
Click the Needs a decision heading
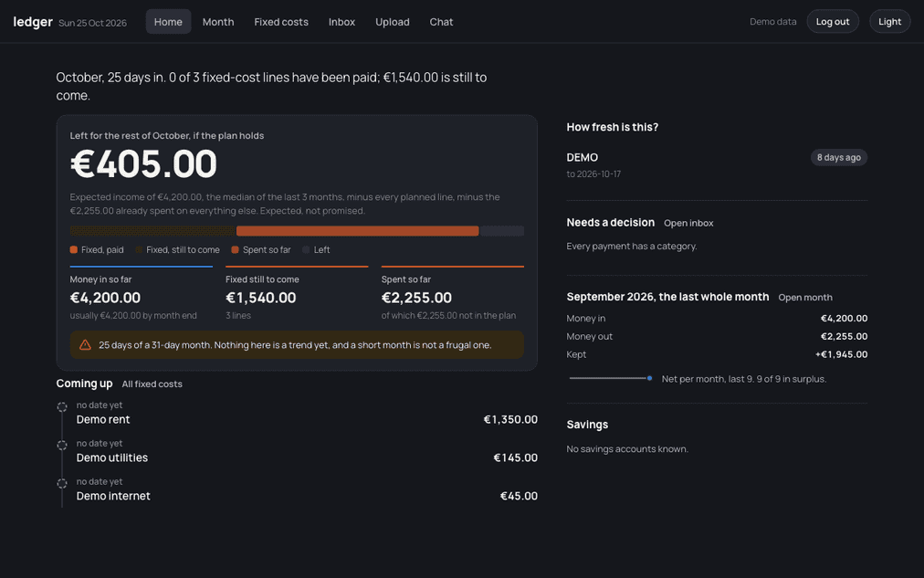coord(611,223)
